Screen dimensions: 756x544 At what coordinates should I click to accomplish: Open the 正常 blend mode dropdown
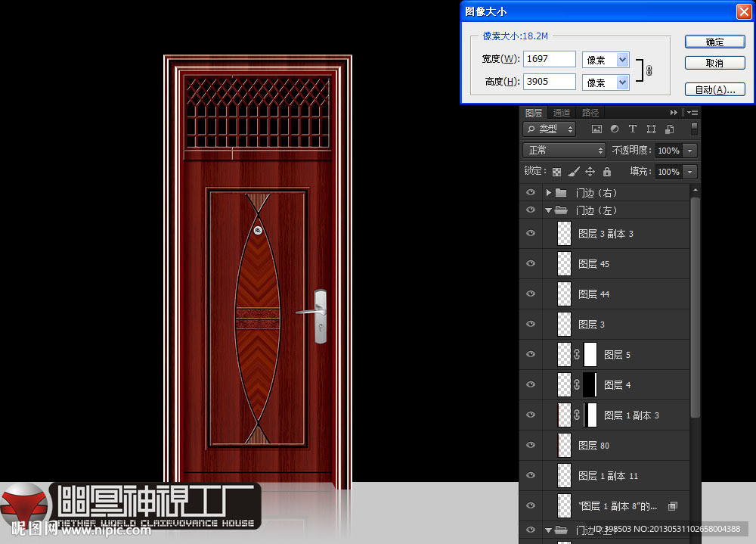[564, 150]
